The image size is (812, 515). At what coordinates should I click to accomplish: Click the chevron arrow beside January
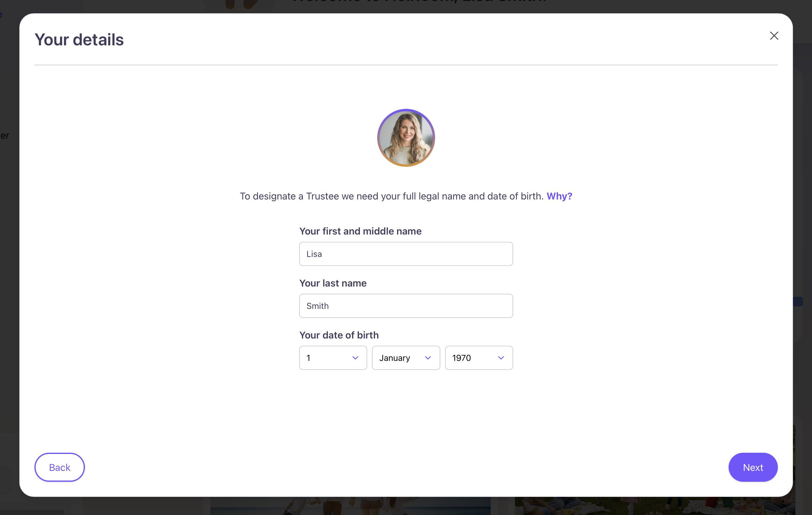point(428,358)
